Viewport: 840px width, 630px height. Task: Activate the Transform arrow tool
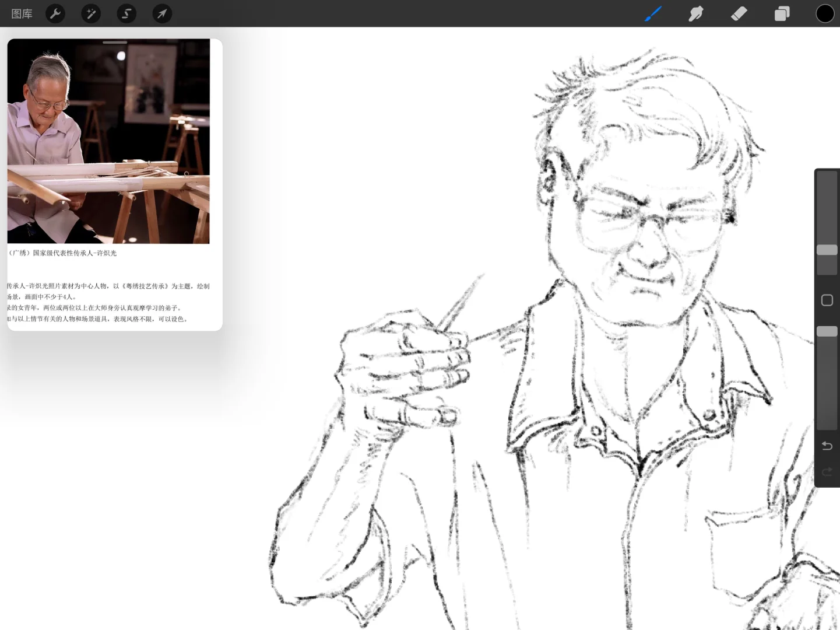point(162,13)
